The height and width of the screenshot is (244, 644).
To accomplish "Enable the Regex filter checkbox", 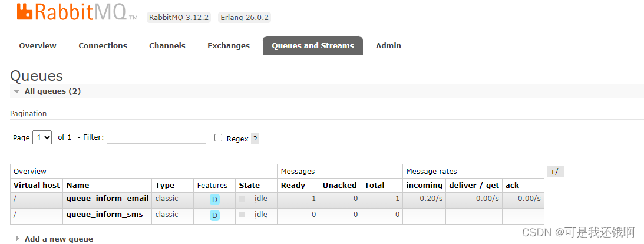I will coord(219,137).
